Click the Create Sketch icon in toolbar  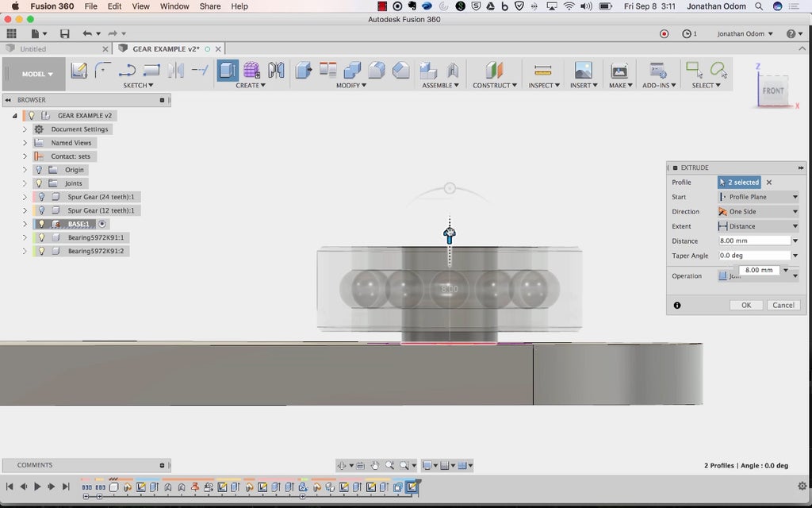tap(79, 71)
